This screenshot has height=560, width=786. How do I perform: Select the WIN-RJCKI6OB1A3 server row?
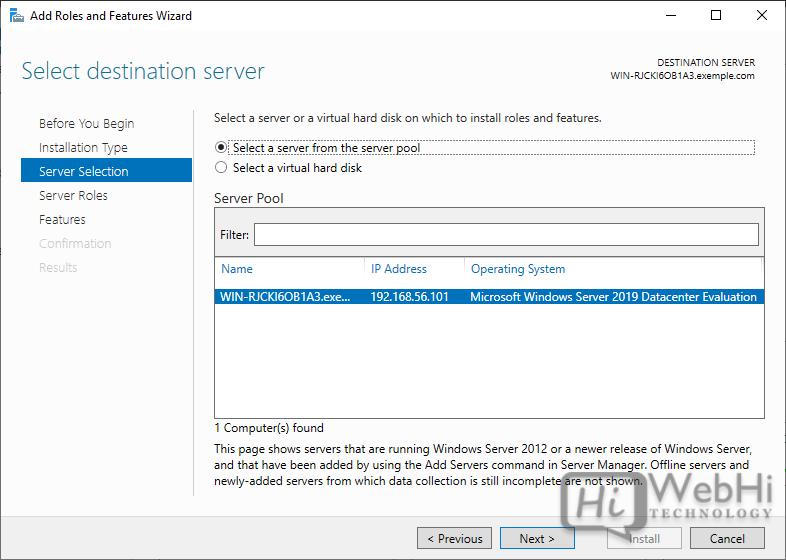pyautogui.click(x=489, y=296)
